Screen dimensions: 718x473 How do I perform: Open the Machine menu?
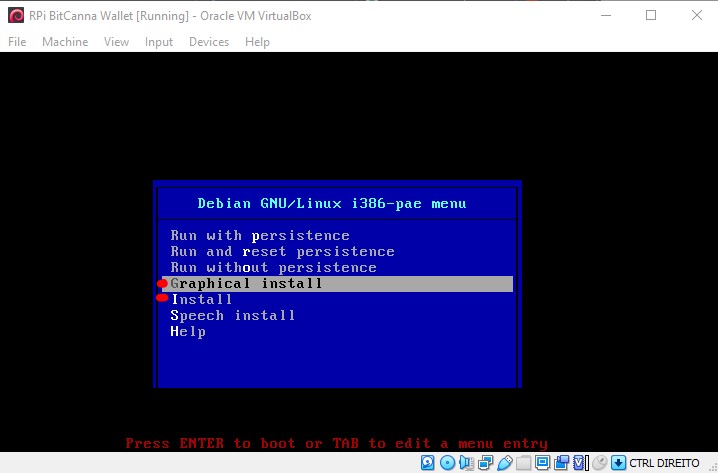pos(65,42)
